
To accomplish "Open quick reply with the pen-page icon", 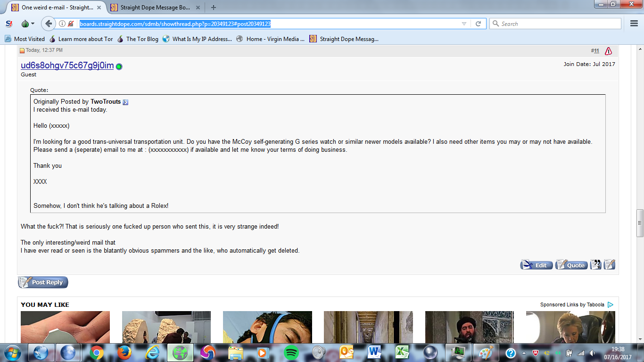I will 609,265.
